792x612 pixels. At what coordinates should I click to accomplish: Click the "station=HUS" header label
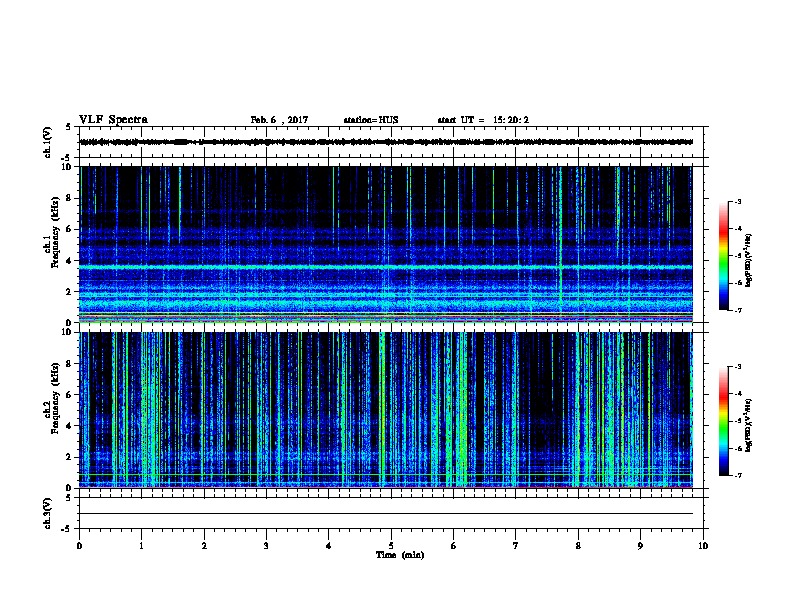click(x=371, y=120)
